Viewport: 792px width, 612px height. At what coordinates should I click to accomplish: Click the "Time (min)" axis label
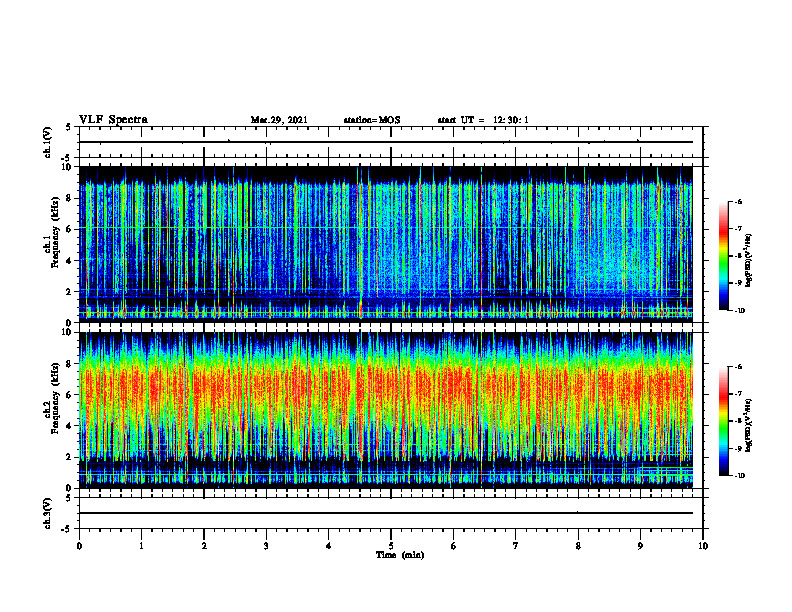pyautogui.click(x=400, y=555)
